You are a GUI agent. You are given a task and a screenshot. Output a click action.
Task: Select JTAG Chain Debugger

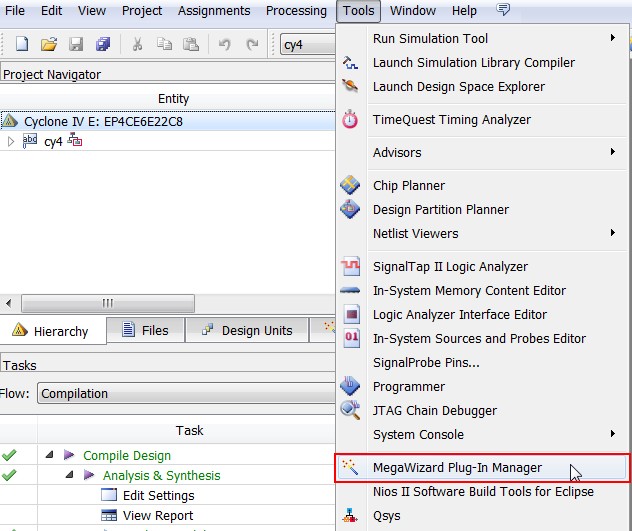434,411
